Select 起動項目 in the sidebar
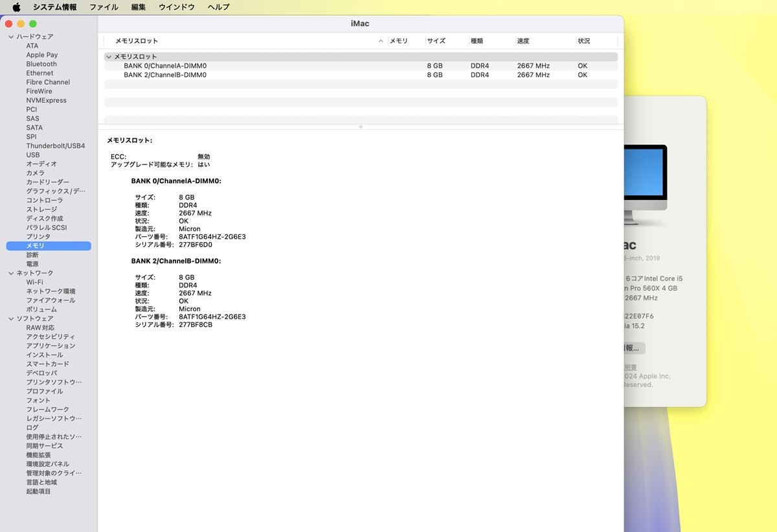The height and width of the screenshot is (532, 777). (x=38, y=491)
